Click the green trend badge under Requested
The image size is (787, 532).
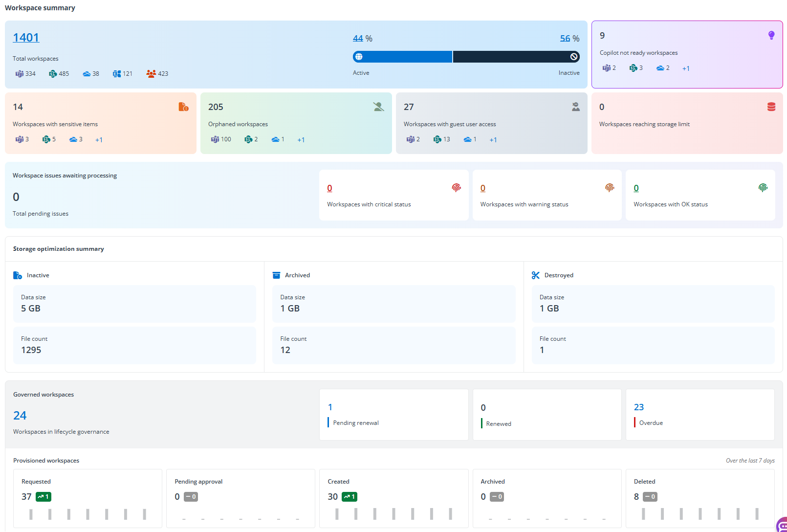tap(43, 496)
